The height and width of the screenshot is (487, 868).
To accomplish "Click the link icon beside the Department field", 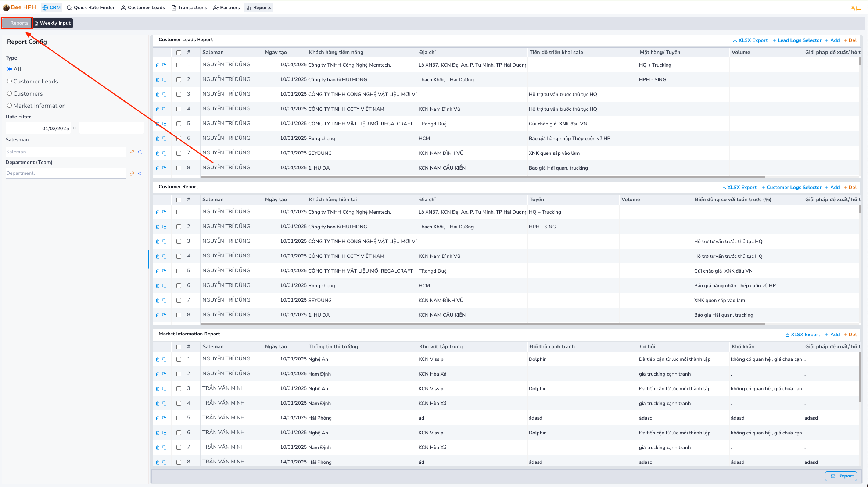I will tap(132, 173).
